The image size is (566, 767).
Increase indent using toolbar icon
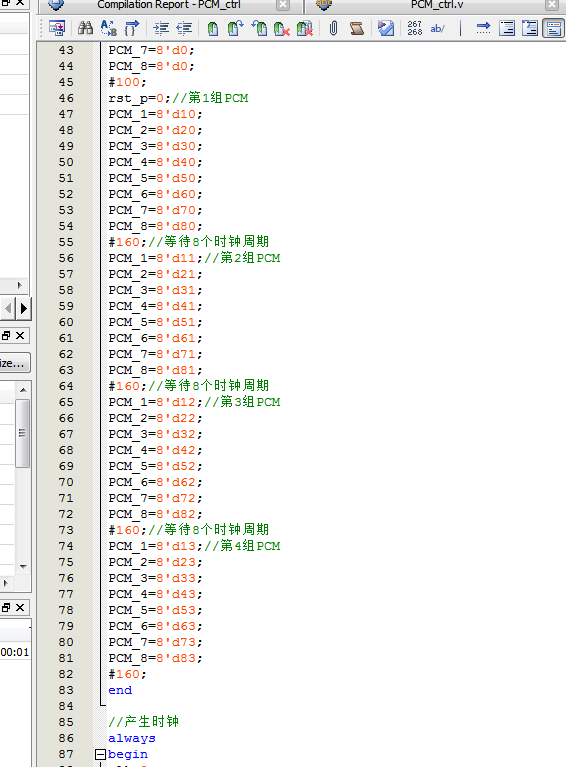[161, 28]
